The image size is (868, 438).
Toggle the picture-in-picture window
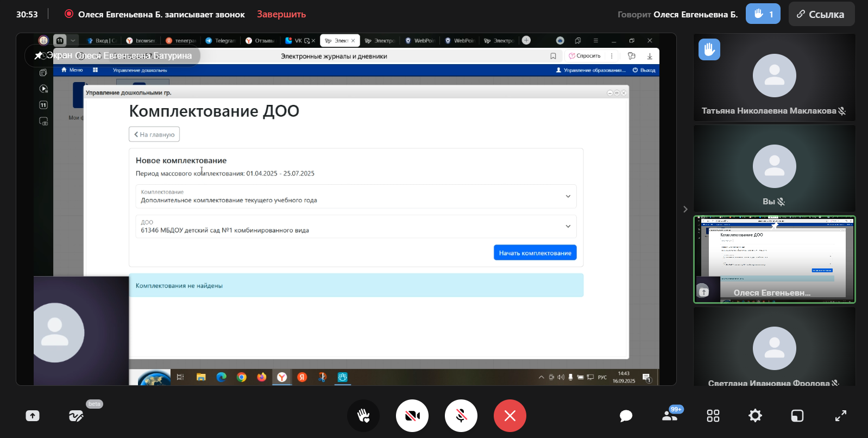tap(797, 416)
